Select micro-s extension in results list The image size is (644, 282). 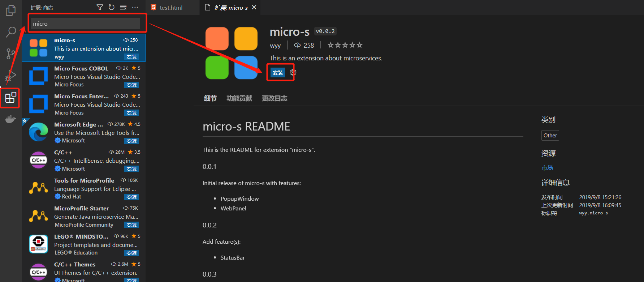point(83,48)
